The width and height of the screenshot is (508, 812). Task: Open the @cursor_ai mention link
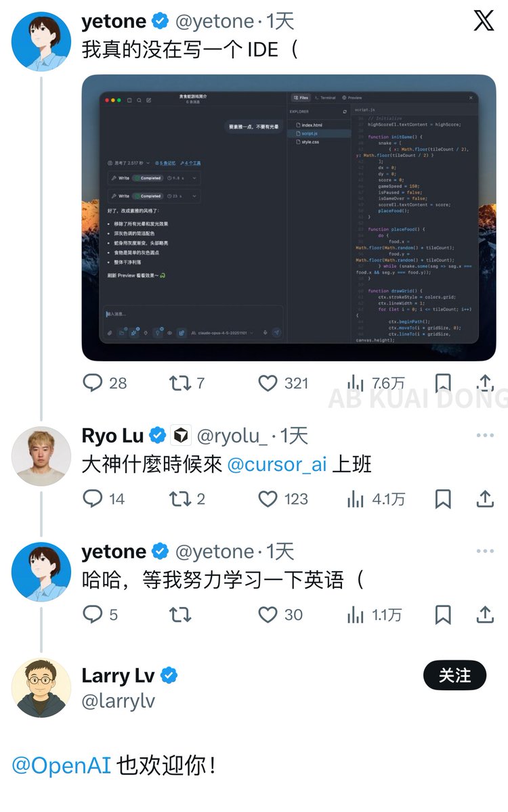pyautogui.click(x=276, y=465)
